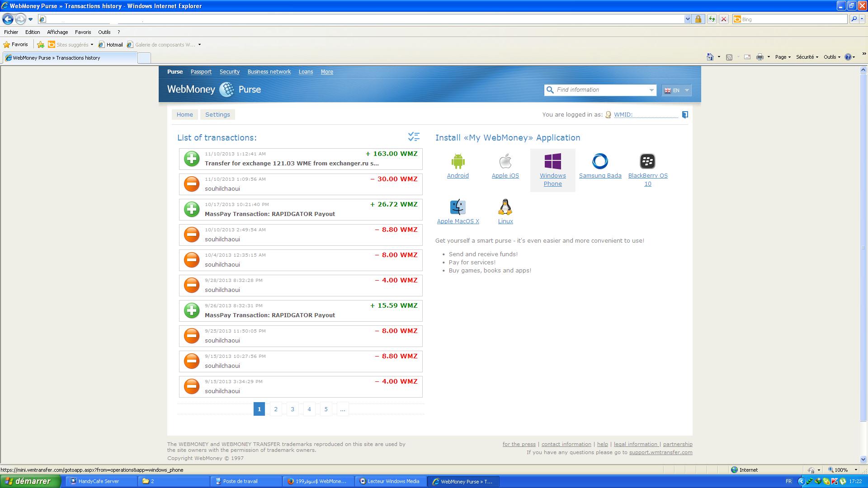This screenshot has height=488, width=868.
Task: Open the IE Page dropdown menu
Action: point(783,57)
